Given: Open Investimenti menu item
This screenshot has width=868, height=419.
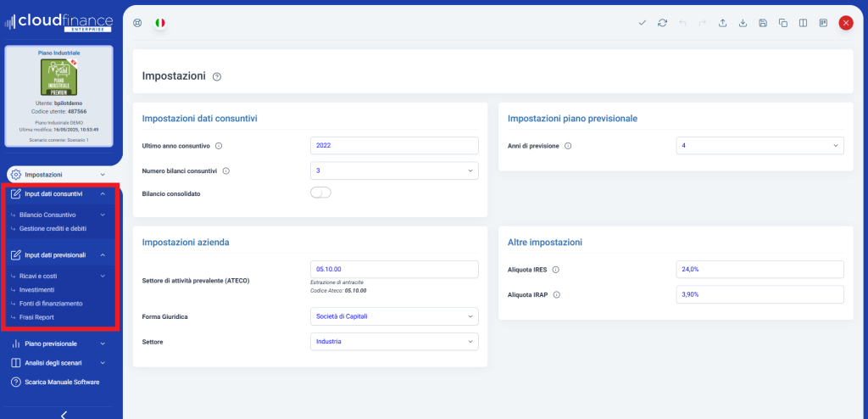Looking at the screenshot, I should [x=36, y=290].
